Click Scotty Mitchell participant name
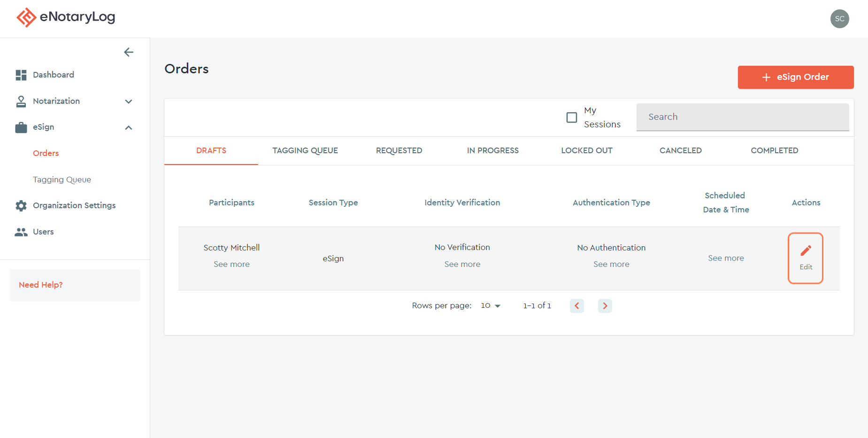This screenshot has width=868, height=438. coord(231,248)
